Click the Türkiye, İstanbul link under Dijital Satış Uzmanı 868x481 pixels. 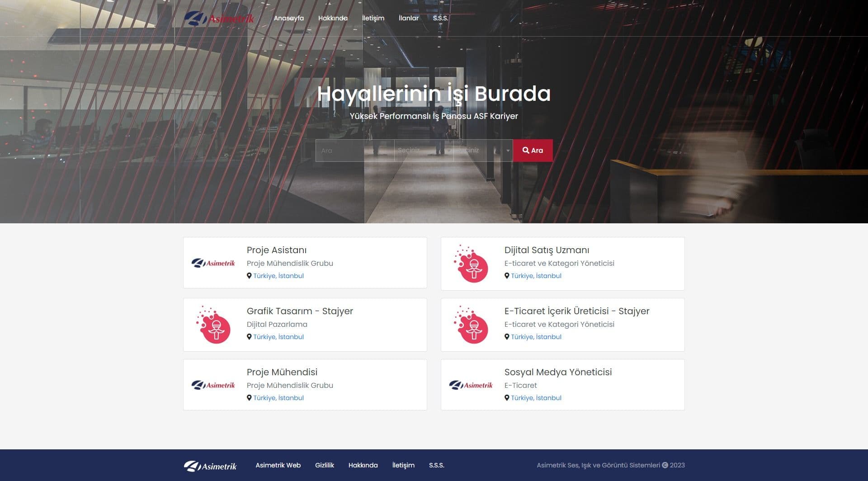click(536, 275)
